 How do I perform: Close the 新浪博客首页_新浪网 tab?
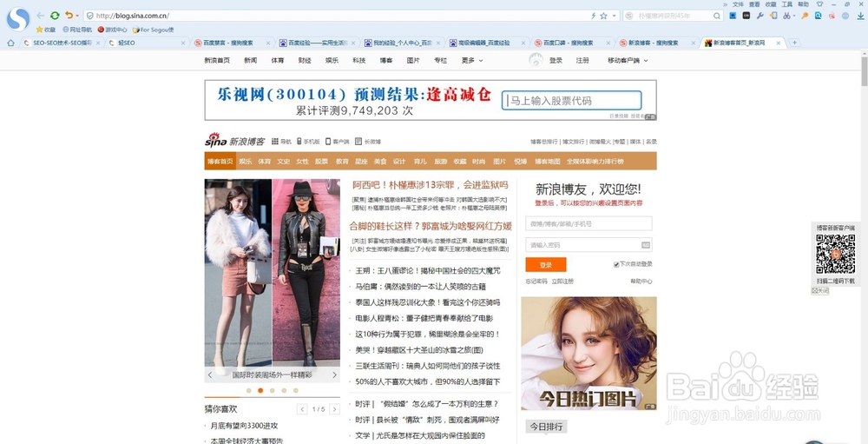[x=778, y=43]
